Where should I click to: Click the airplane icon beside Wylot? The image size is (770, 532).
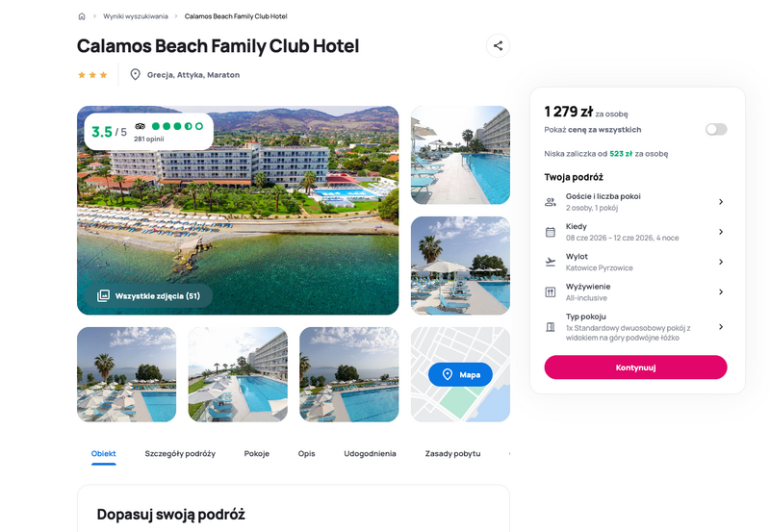551,262
